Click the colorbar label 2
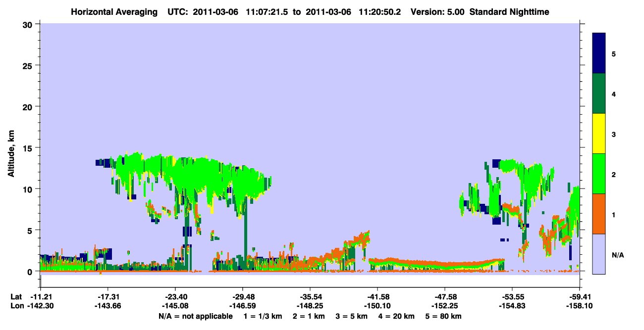 coord(613,175)
